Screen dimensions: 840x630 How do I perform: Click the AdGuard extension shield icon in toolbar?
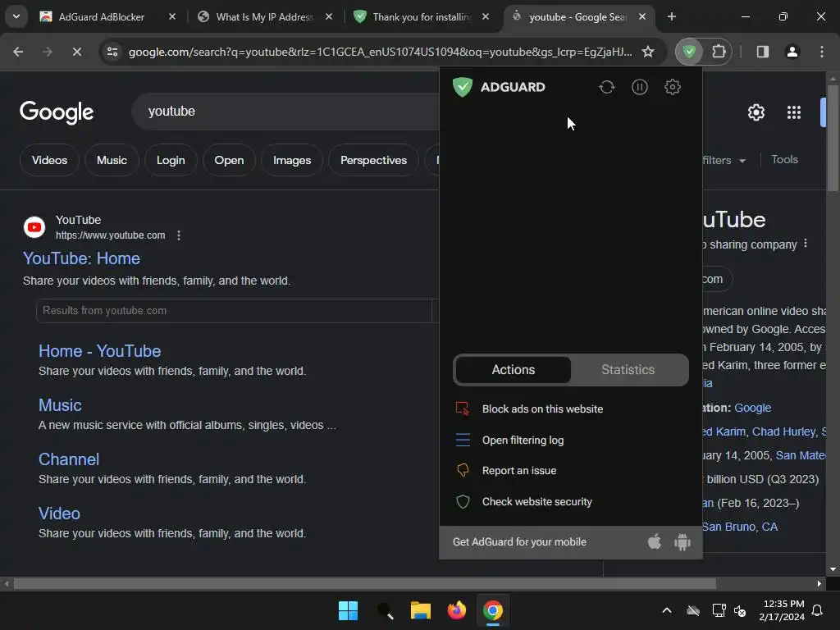coord(689,52)
